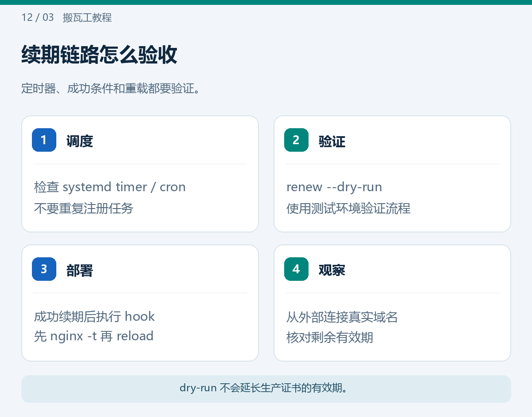This screenshot has height=417, width=532.
Task: Click the line 先 nginx -t 再 reload
Action: click(x=94, y=336)
